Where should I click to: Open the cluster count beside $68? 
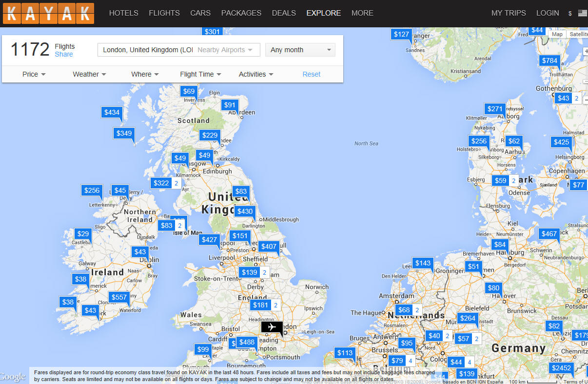pos(417,310)
